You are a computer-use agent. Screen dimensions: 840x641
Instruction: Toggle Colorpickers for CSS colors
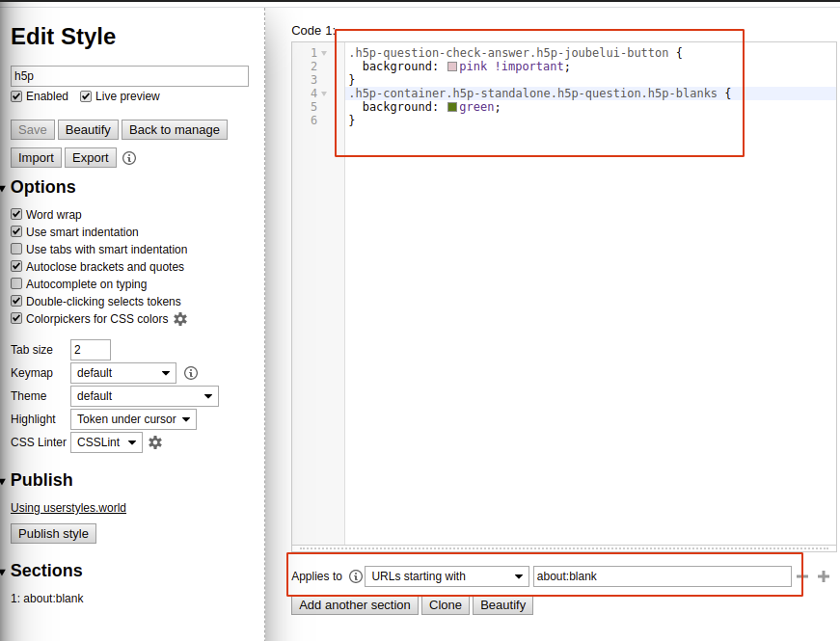(x=16, y=318)
